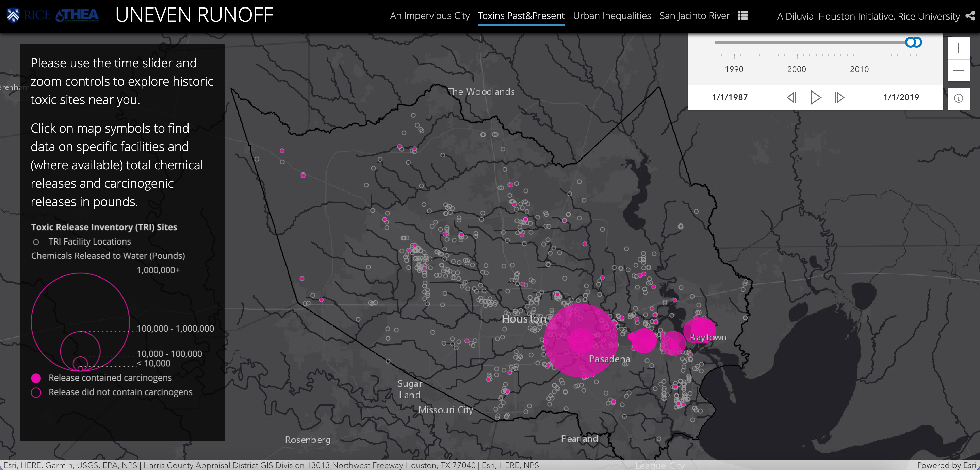Click the Houston map label
This screenshot has height=470, width=980.
point(524,319)
